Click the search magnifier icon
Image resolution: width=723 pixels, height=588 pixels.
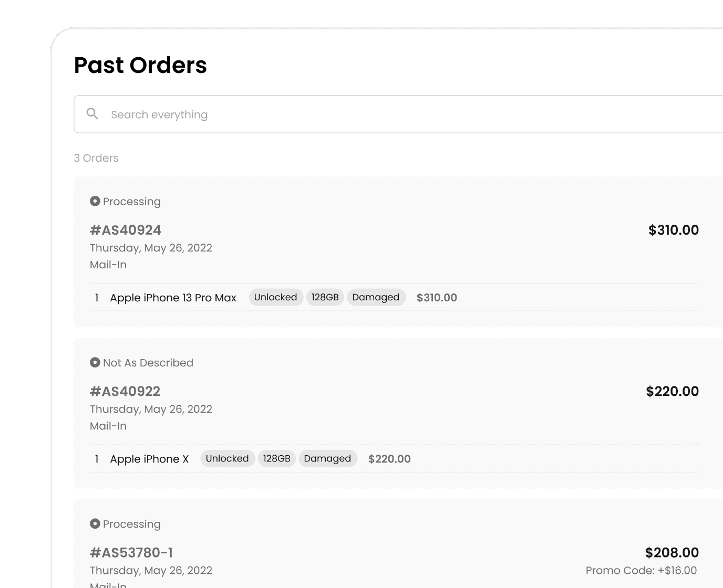click(92, 114)
